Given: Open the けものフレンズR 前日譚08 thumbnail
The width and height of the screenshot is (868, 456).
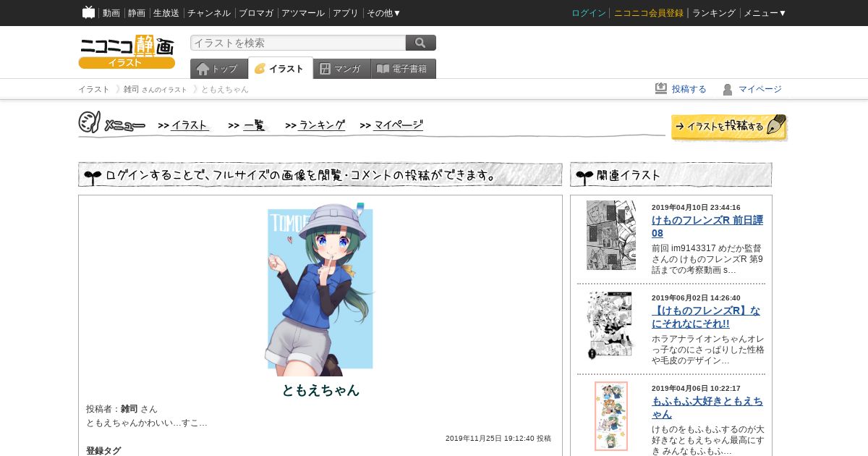Looking at the screenshot, I should click(611, 235).
